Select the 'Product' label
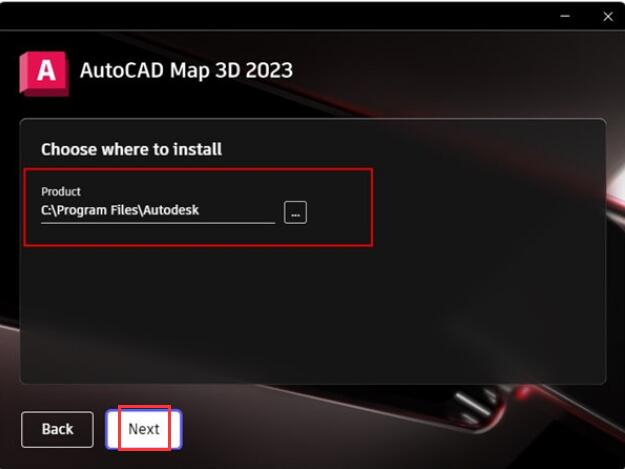 [x=61, y=192]
